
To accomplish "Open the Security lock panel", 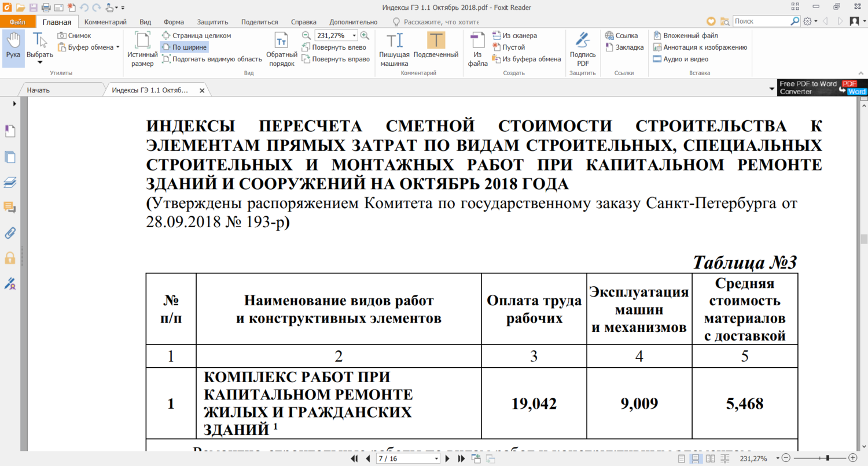I will (10, 258).
